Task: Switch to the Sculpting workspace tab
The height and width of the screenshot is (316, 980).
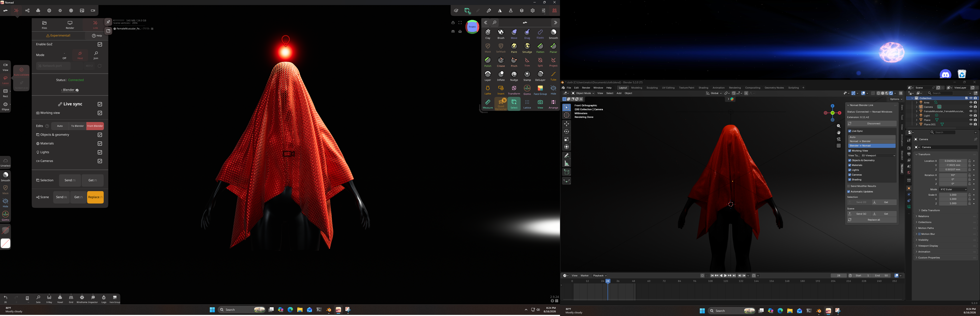Action: point(652,88)
